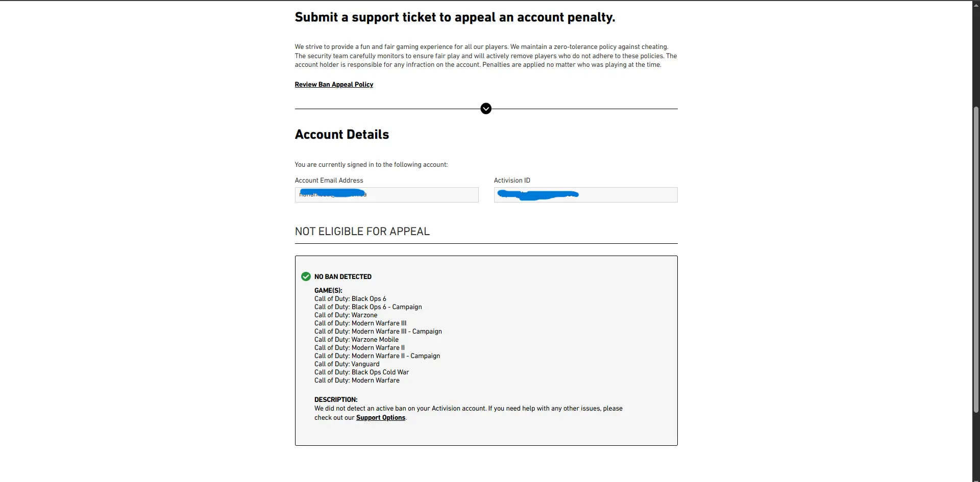Screen dimensions: 980x482
Task: Click the Account Email Address field
Action: coord(386,195)
